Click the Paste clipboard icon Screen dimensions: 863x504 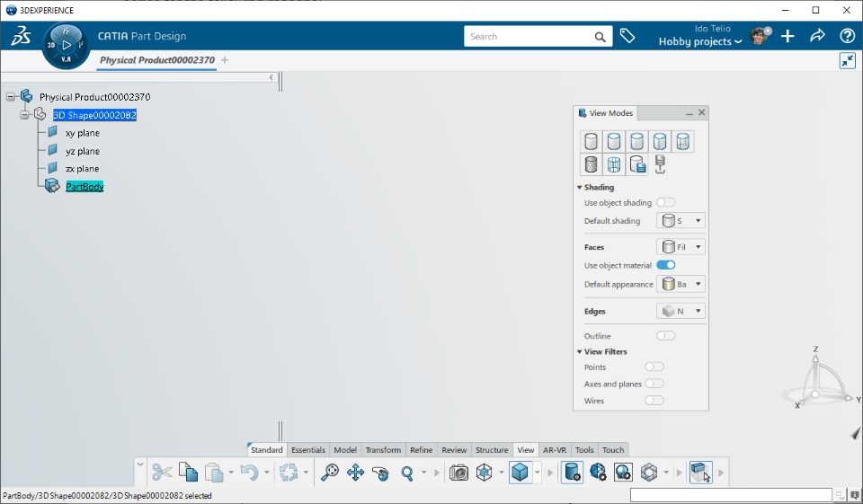coord(214,472)
